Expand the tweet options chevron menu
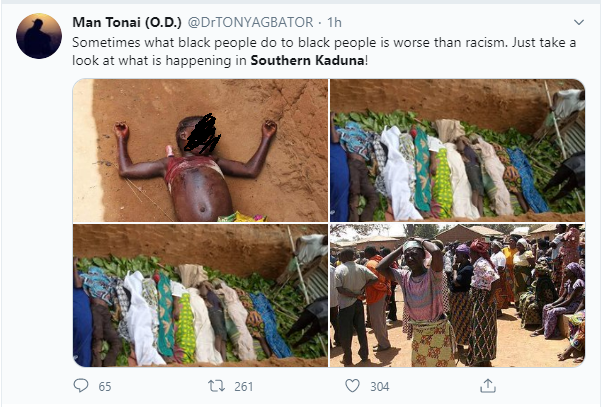 (x=579, y=22)
